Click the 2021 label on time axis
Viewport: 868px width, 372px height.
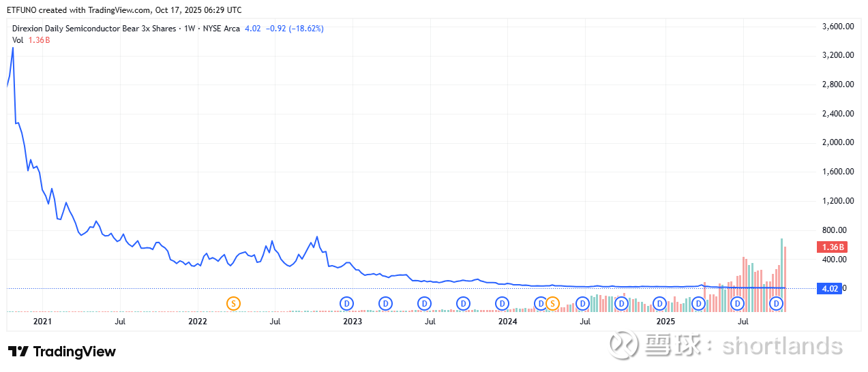point(42,320)
